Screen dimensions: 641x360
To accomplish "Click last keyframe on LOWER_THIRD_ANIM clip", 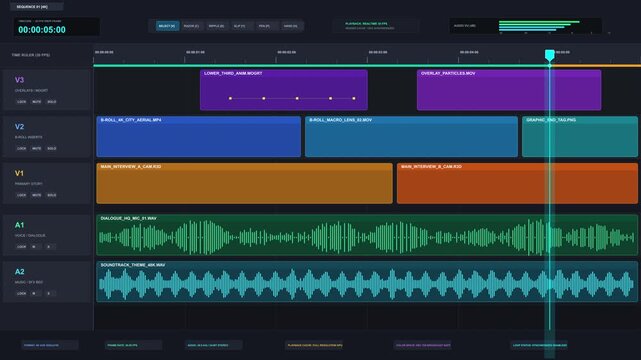I will click(354, 98).
